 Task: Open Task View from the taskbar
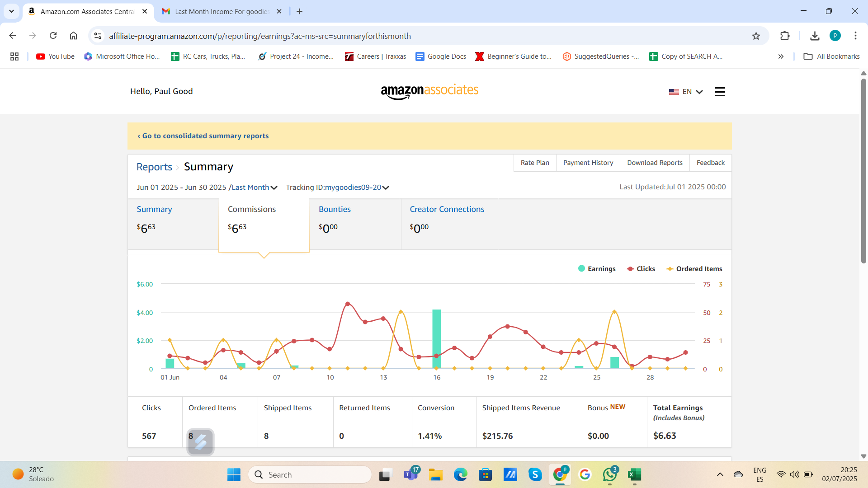click(x=385, y=474)
